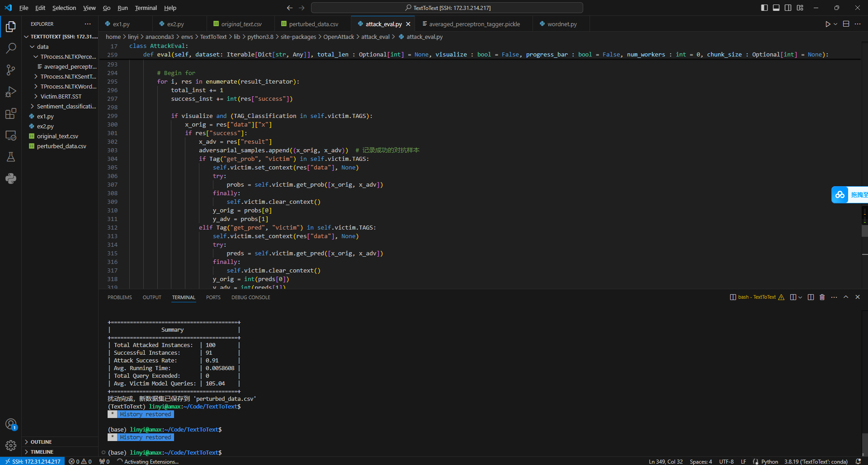Customize the window layout
The height and width of the screenshot is (465, 868).
click(x=800, y=8)
